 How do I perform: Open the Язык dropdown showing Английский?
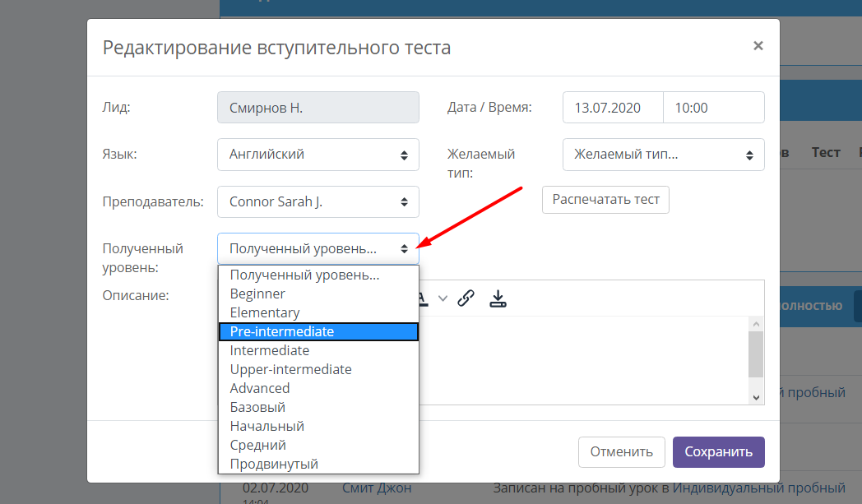click(317, 155)
